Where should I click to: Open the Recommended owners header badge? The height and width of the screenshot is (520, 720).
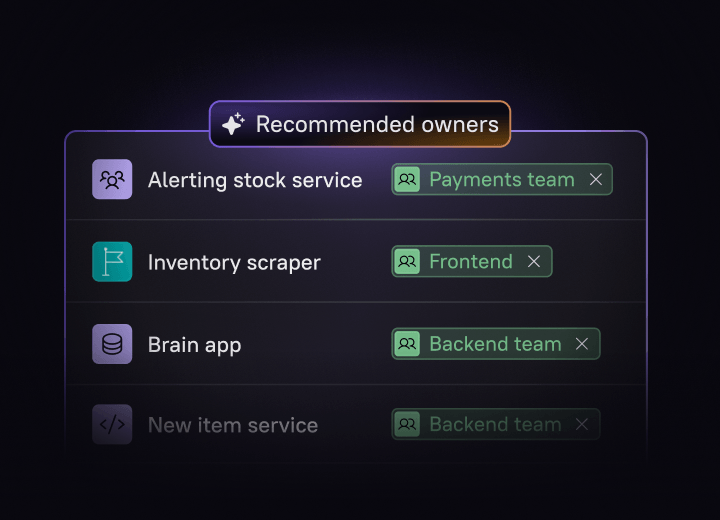click(360, 124)
